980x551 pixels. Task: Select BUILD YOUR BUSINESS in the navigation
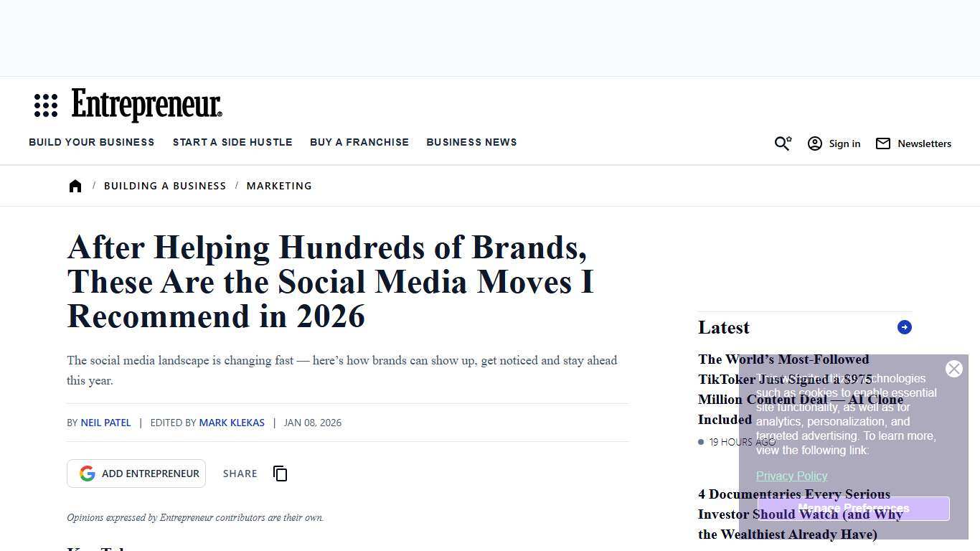(91, 142)
